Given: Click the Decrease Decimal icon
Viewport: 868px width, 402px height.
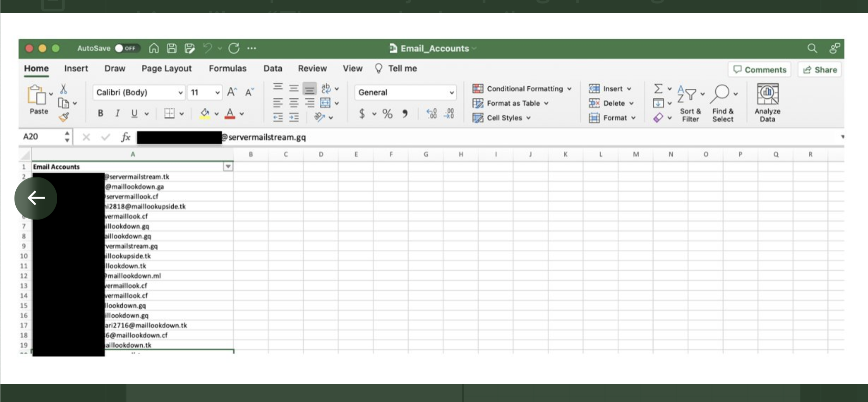Looking at the screenshot, I should click(x=449, y=114).
